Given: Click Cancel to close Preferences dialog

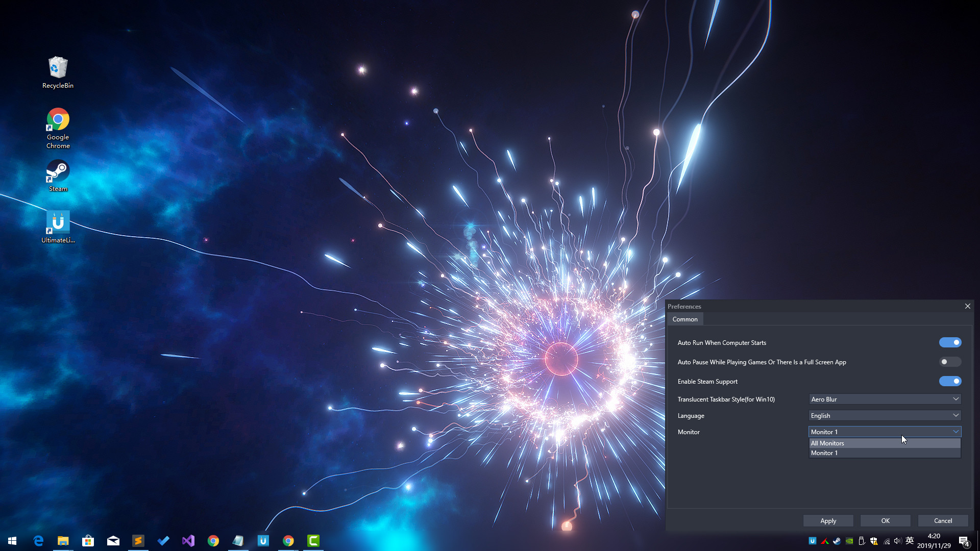Looking at the screenshot, I should [x=943, y=520].
